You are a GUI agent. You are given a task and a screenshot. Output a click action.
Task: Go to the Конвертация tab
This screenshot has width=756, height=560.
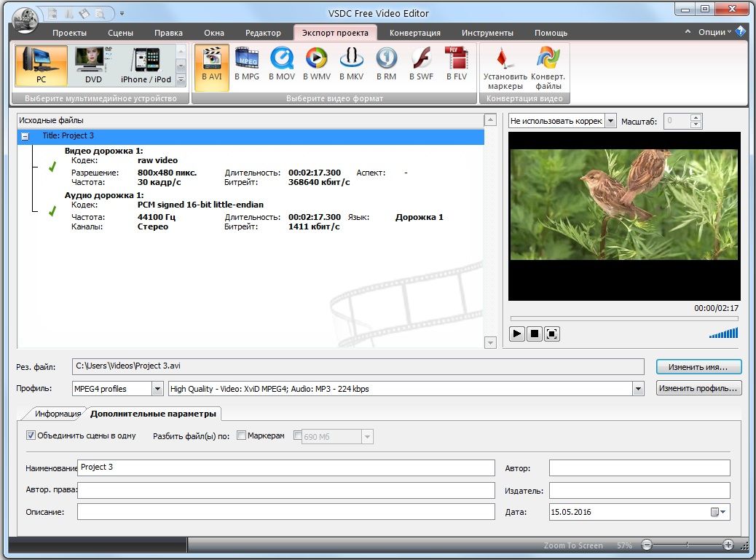coord(415,33)
